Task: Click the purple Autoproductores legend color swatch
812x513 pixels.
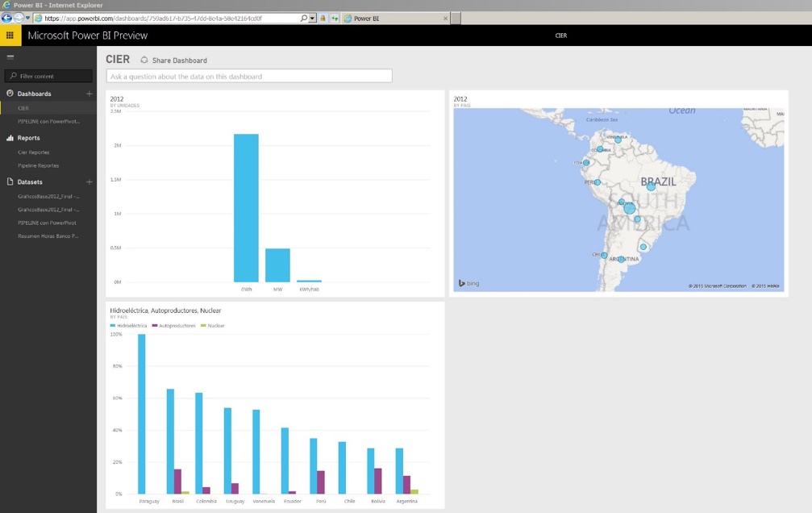Action: 153,325
